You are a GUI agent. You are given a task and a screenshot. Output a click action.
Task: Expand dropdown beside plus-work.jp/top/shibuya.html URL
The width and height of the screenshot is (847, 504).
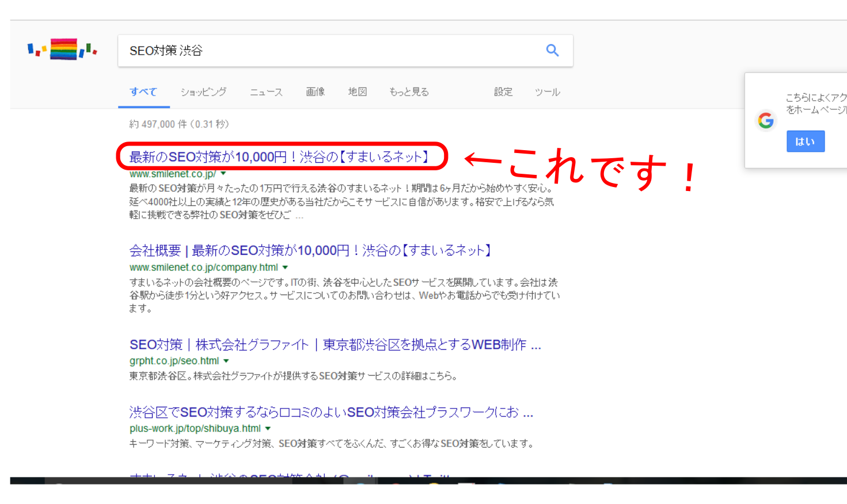click(x=268, y=429)
